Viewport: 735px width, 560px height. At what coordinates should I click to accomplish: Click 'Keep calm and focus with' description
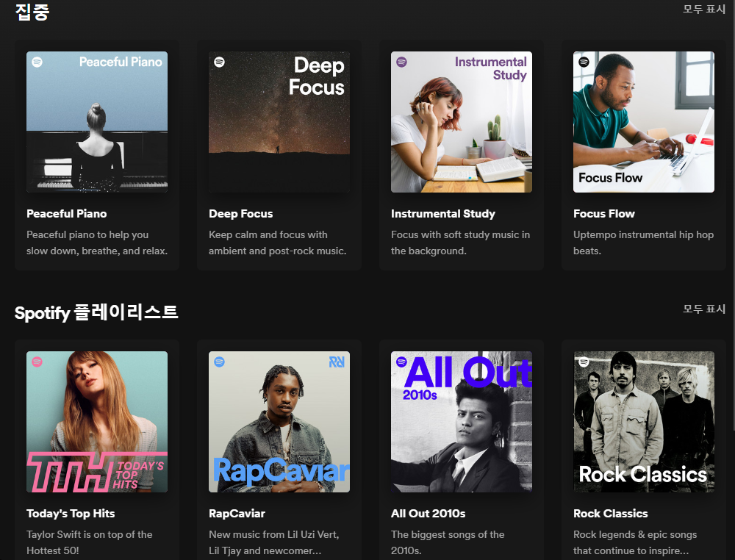point(278,243)
